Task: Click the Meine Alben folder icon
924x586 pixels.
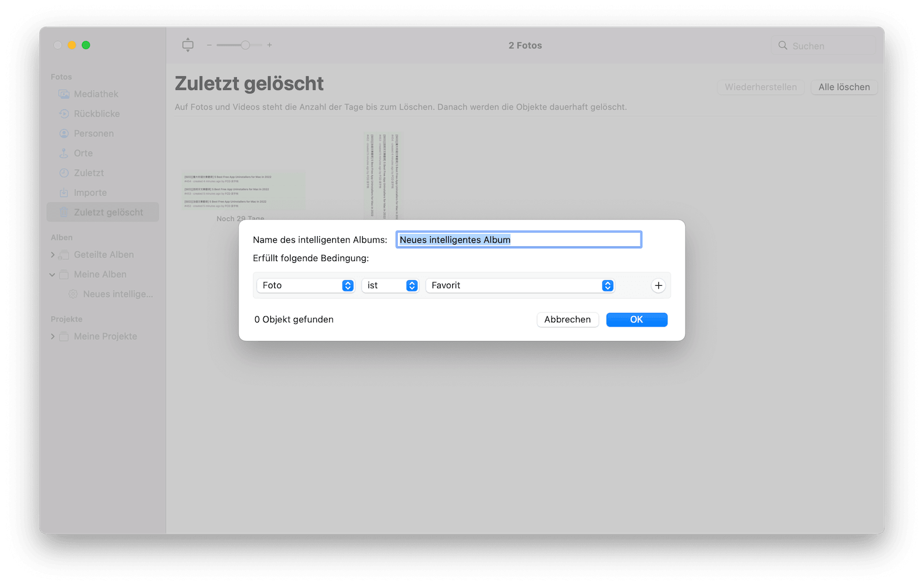Action: tap(64, 274)
